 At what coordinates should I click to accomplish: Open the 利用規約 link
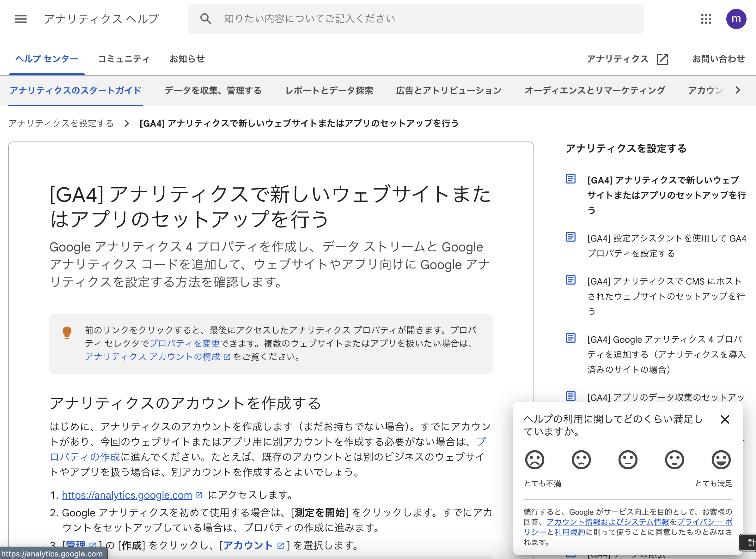click(x=570, y=532)
